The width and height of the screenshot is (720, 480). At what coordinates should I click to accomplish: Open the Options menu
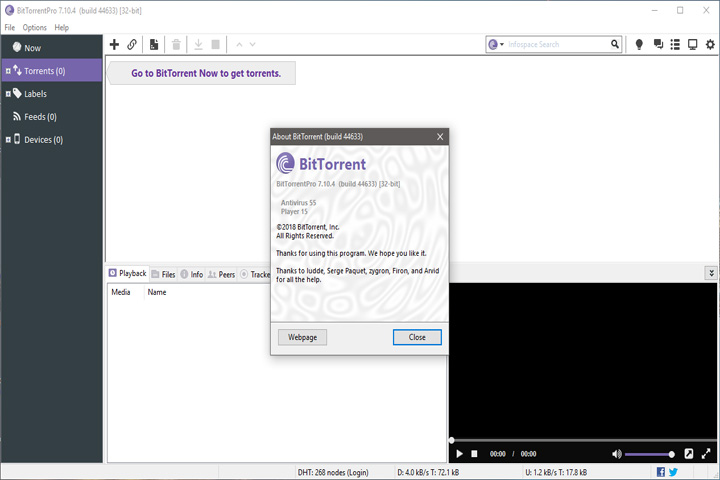click(34, 28)
